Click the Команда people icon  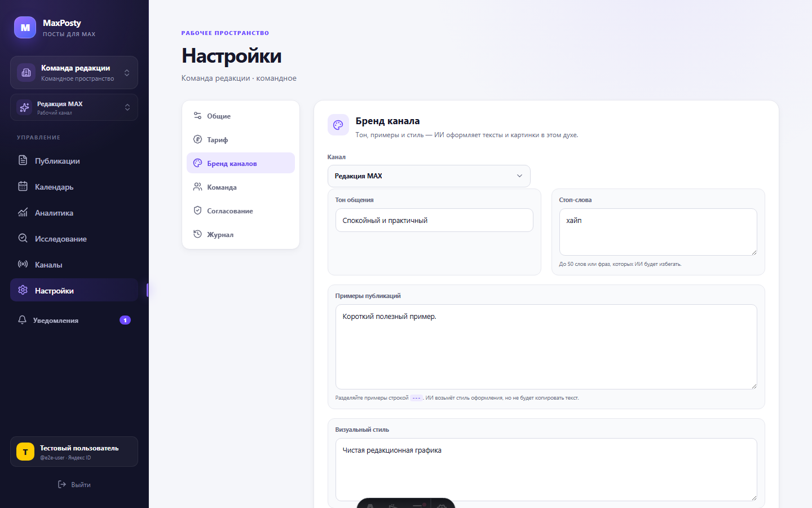tap(197, 187)
